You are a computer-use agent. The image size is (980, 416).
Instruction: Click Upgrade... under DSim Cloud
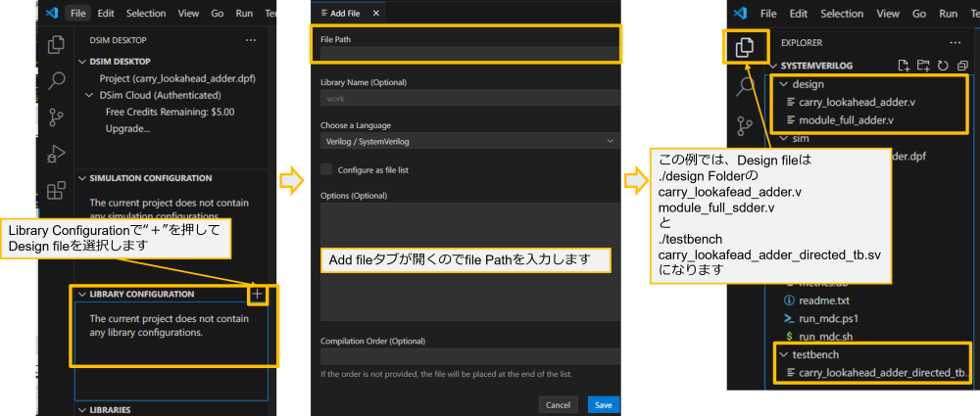pyautogui.click(x=127, y=128)
